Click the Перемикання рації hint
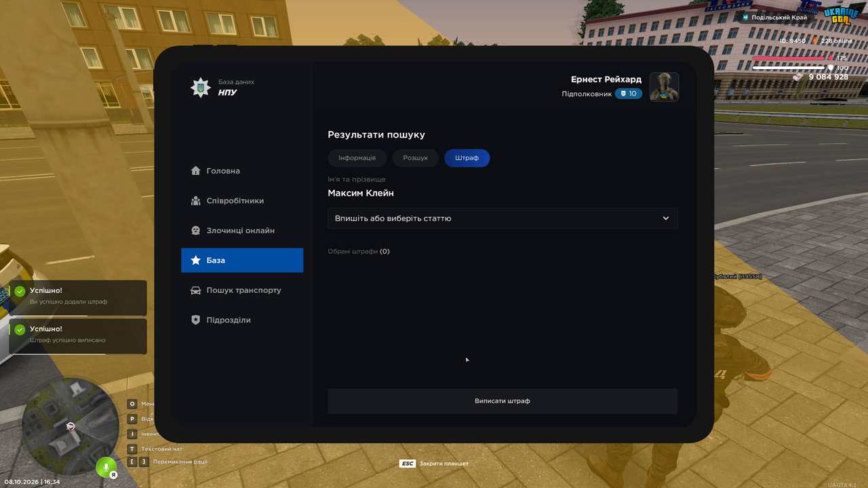 (x=167, y=462)
